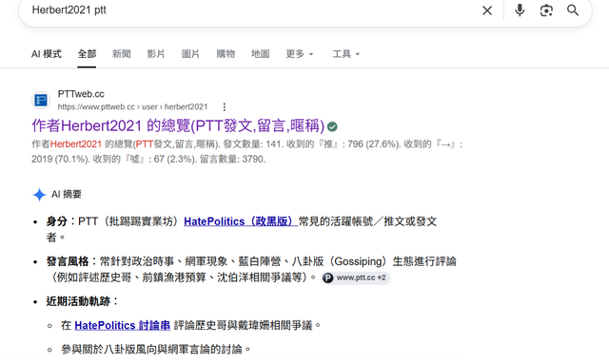Open the 作者Herbert2021 的總覽 result title
The height and width of the screenshot is (364, 609).
(178, 125)
